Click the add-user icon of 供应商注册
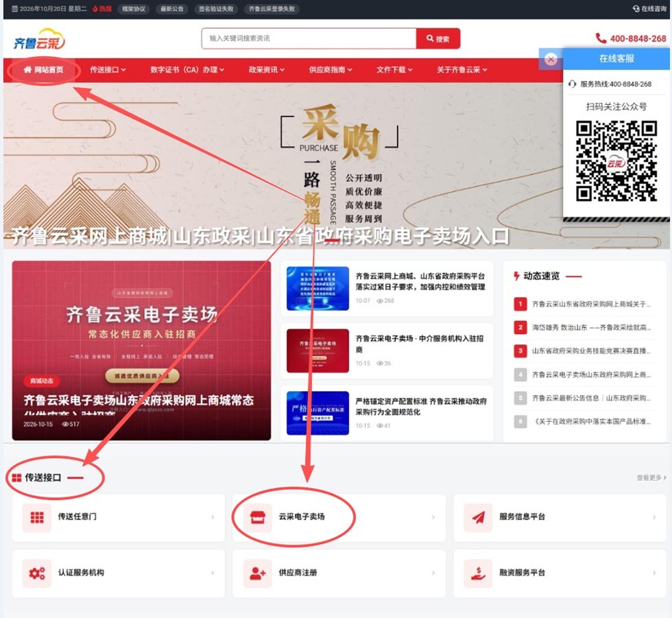The image size is (672, 618). [258, 573]
